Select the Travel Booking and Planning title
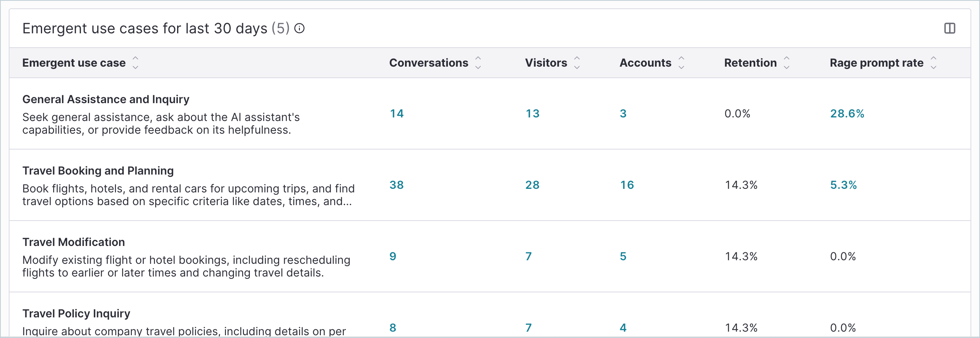This screenshot has height=338, width=980. [98, 171]
